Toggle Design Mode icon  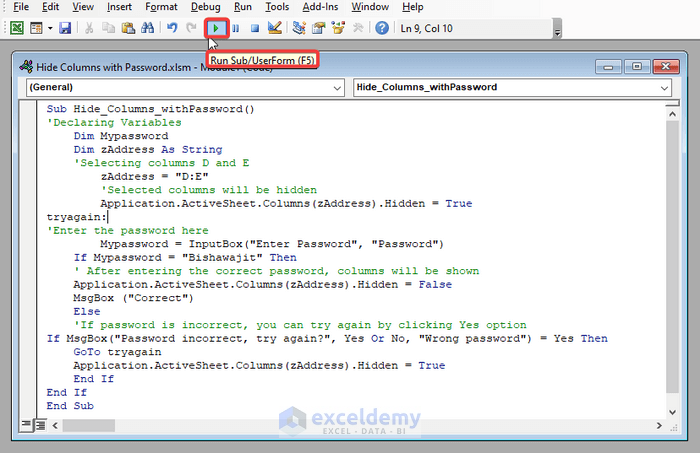275,28
